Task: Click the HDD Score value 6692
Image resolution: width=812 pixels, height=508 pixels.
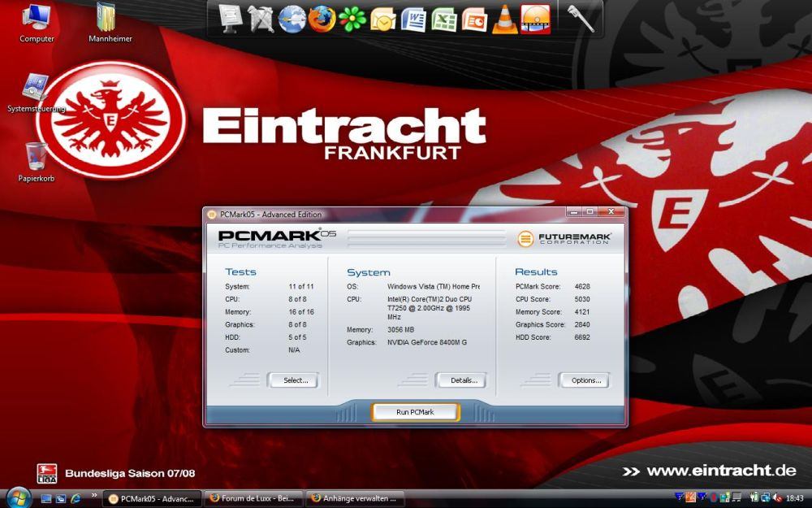Action: coord(582,337)
